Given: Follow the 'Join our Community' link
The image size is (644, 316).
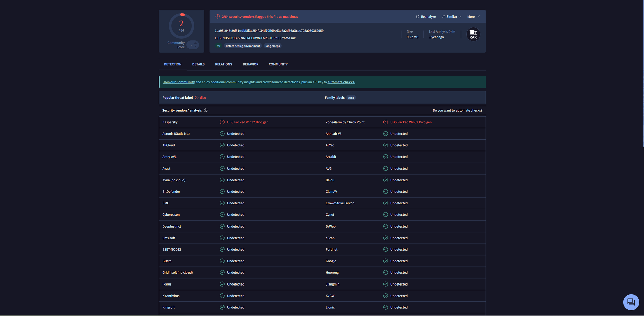Looking at the screenshot, I should point(179,82).
